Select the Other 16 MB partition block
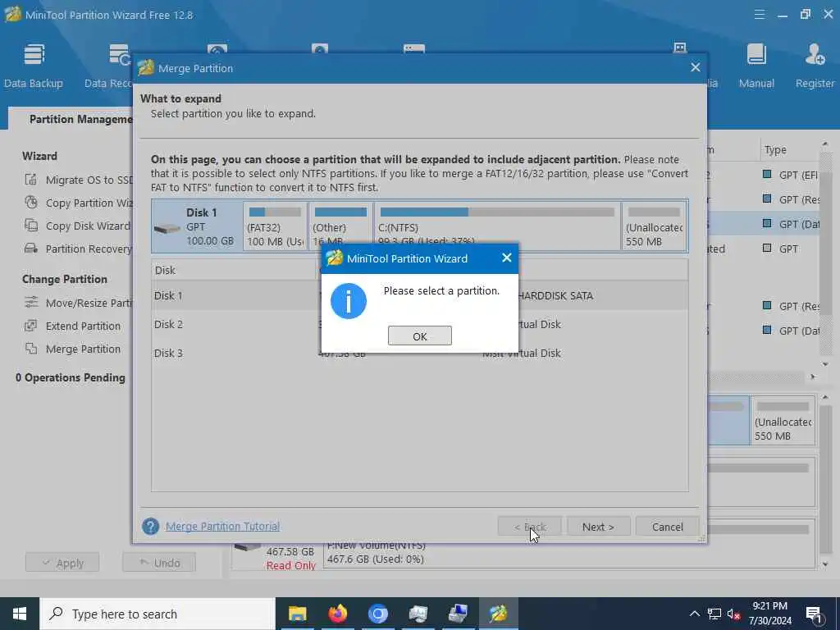 tap(340, 226)
